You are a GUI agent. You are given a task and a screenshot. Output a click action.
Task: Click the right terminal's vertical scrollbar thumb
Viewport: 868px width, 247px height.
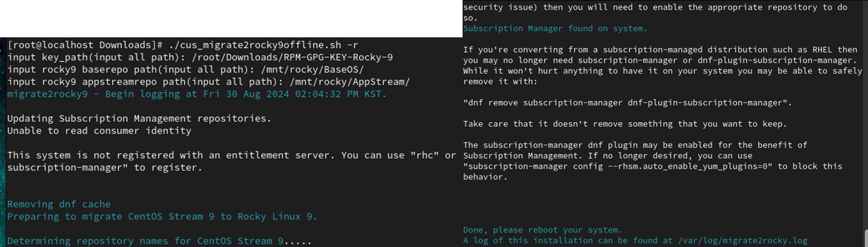pyautogui.click(x=866, y=238)
